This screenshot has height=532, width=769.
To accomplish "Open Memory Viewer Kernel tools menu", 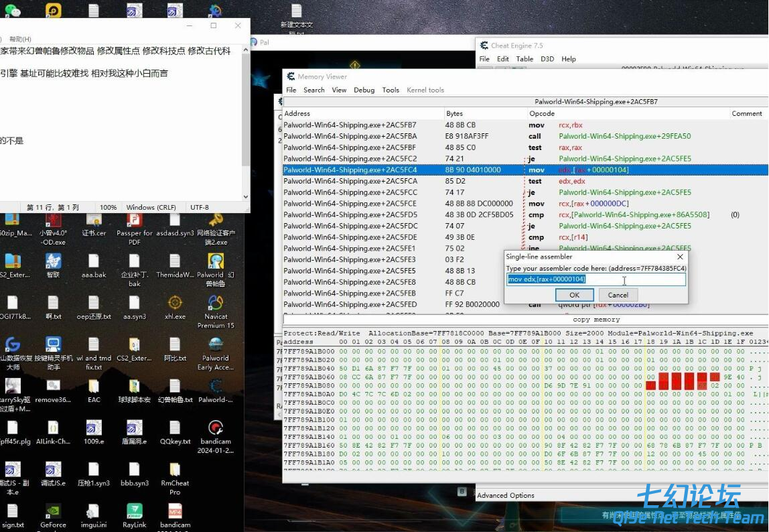I will point(425,90).
